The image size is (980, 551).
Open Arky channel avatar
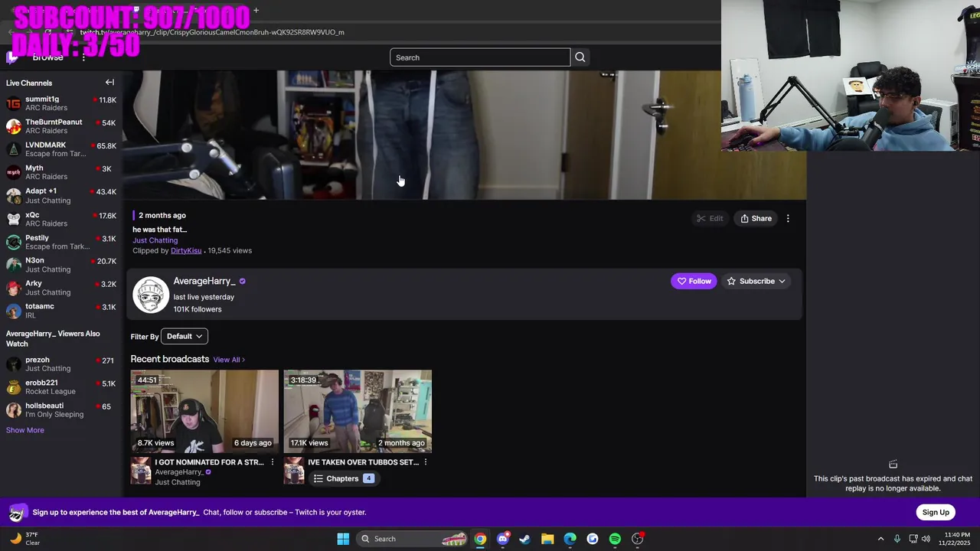(13, 289)
